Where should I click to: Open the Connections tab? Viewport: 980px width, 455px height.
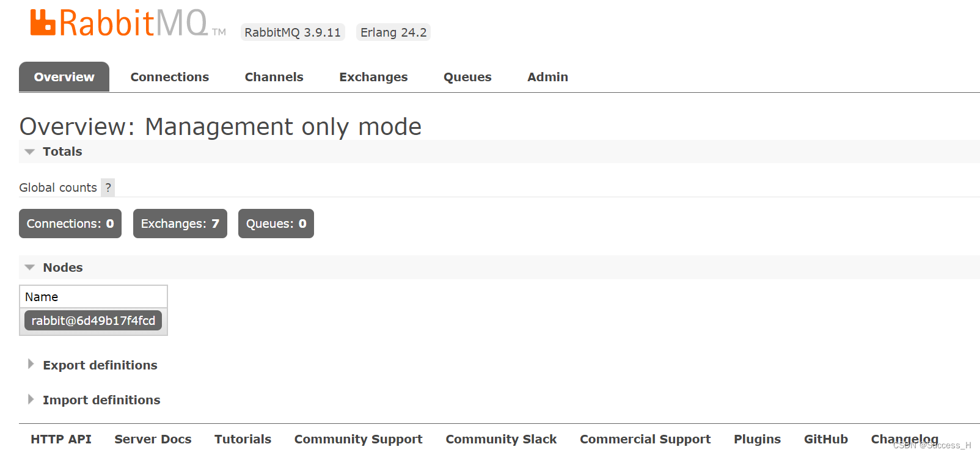(169, 77)
